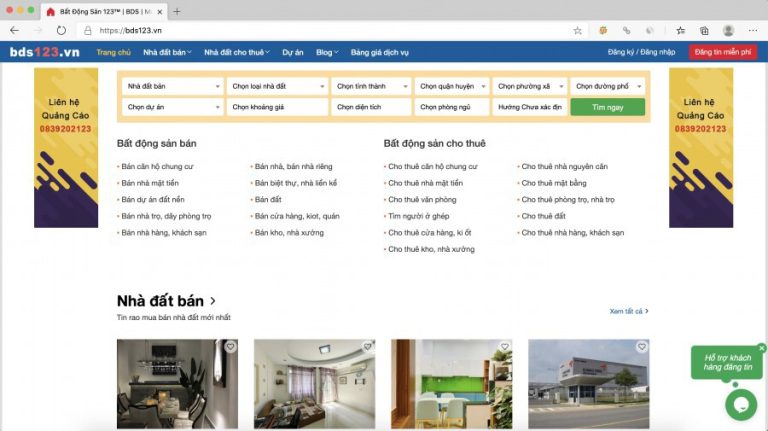The height and width of the screenshot is (431, 768).
Task: Open the Chọn đường phố dropdown
Action: tap(607, 86)
